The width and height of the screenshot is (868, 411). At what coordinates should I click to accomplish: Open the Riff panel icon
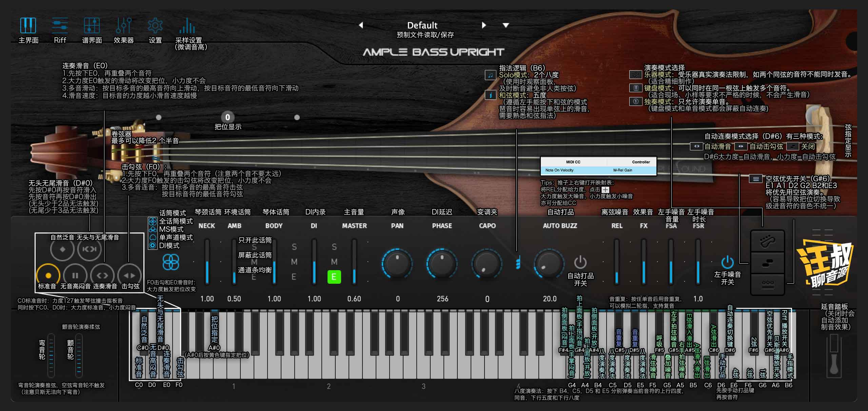60,26
